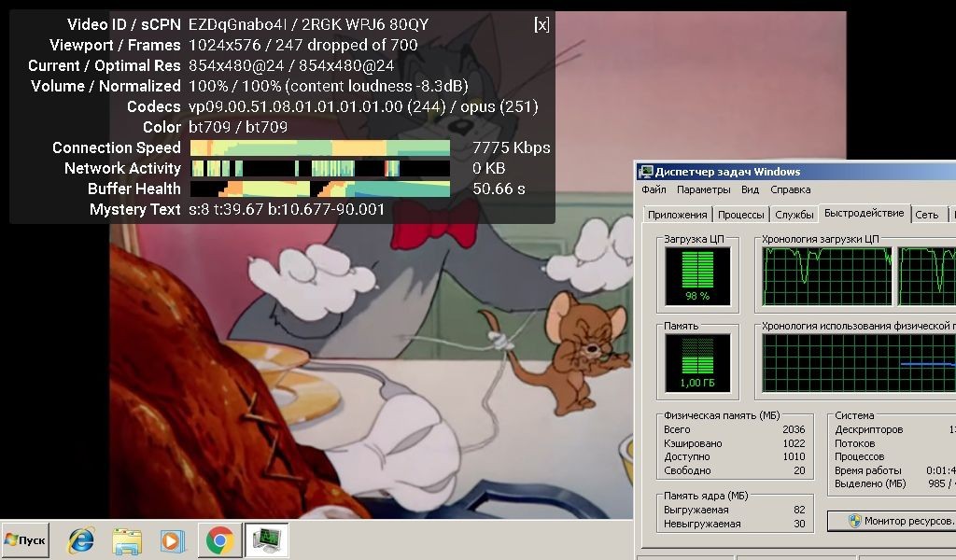
Task: Open the Справка menu in Task Manager
Action: coord(790,189)
